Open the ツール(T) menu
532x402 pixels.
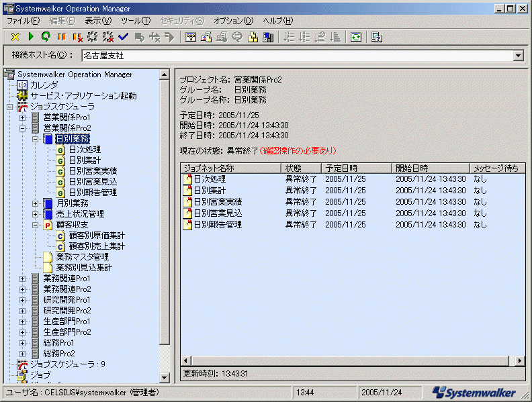(x=136, y=21)
